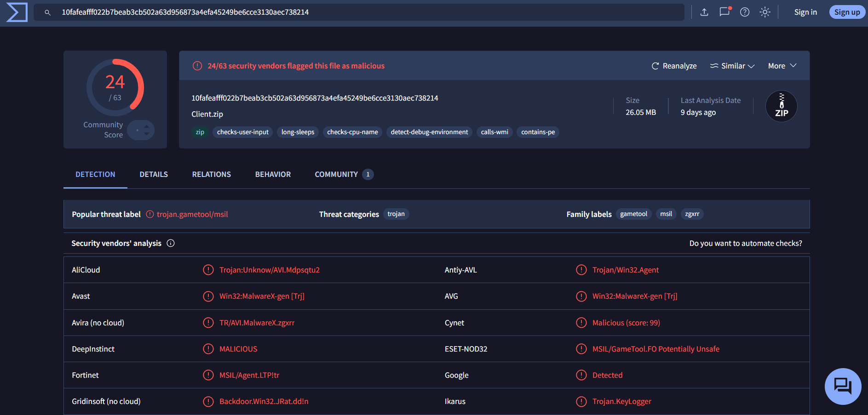The height and width of the screenshot is (415, 868).
Task: Downvote the community score with down arrow
Action: click(146, 134)
